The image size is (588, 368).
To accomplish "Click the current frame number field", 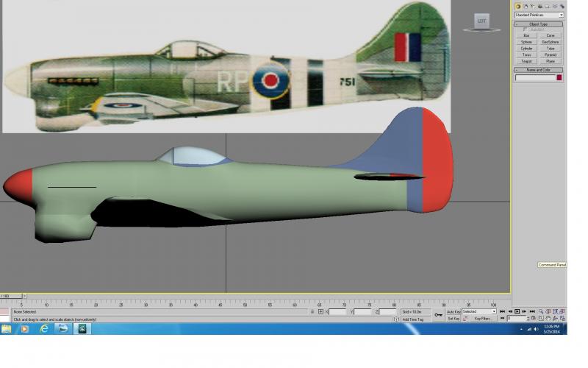I will pyautogui.click(x=517, y=319).
